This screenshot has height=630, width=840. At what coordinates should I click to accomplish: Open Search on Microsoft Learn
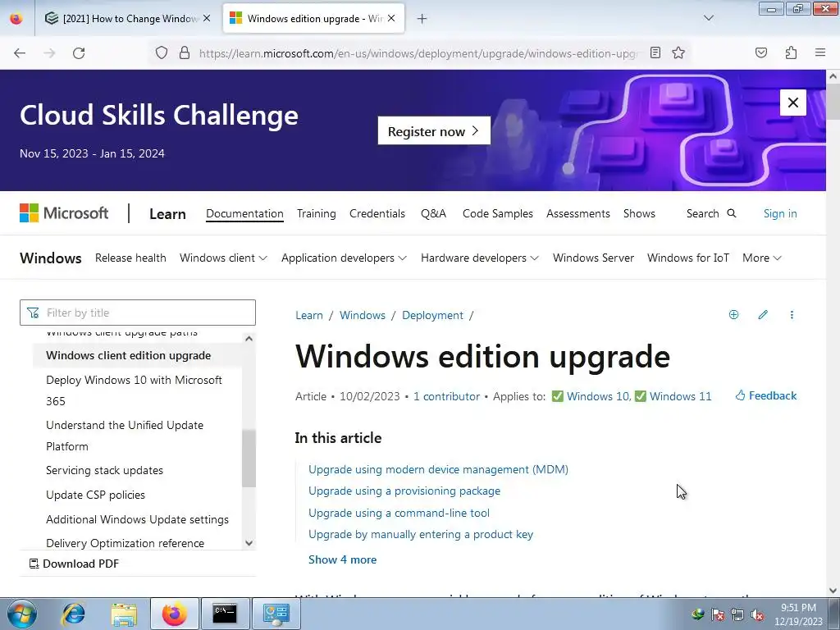click(711, 214)
